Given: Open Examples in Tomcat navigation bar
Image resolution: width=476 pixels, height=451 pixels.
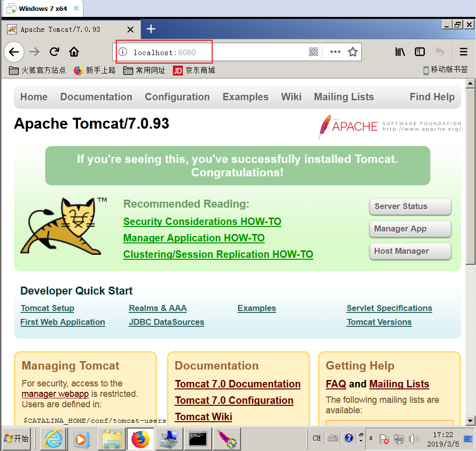Looking at the screenshot, I should pos(245,97).
